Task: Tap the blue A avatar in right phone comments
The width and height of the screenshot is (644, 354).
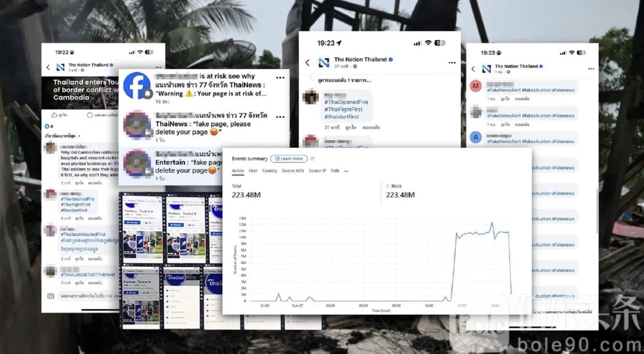Action: click(x=476, y=137)
